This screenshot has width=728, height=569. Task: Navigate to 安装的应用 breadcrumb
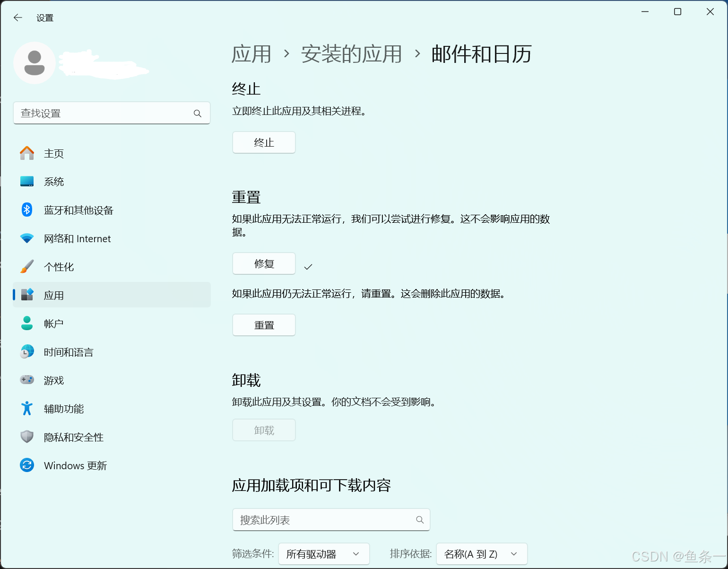(351, 54)
